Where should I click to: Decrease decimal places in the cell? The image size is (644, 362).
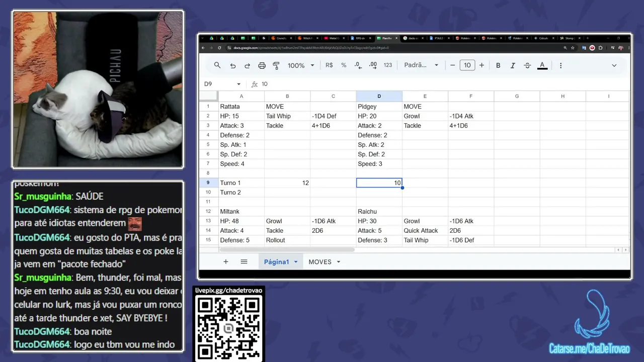(x=358, y=65)
